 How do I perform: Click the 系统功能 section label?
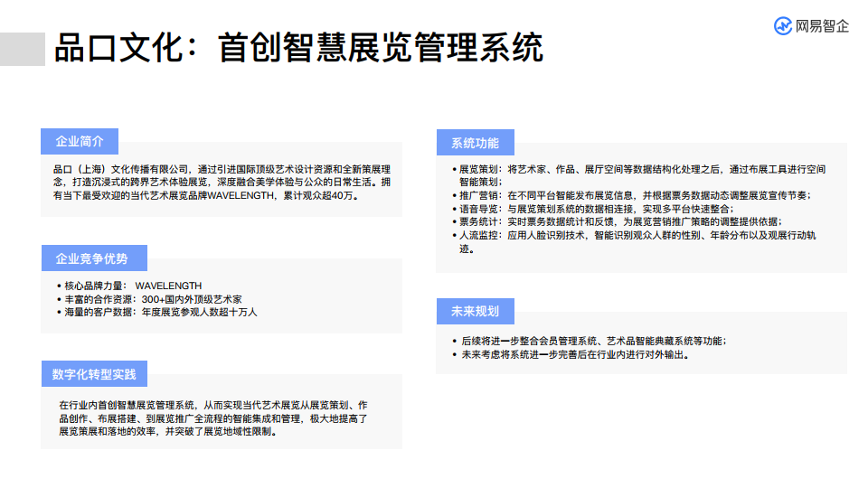tap(475, 143)
